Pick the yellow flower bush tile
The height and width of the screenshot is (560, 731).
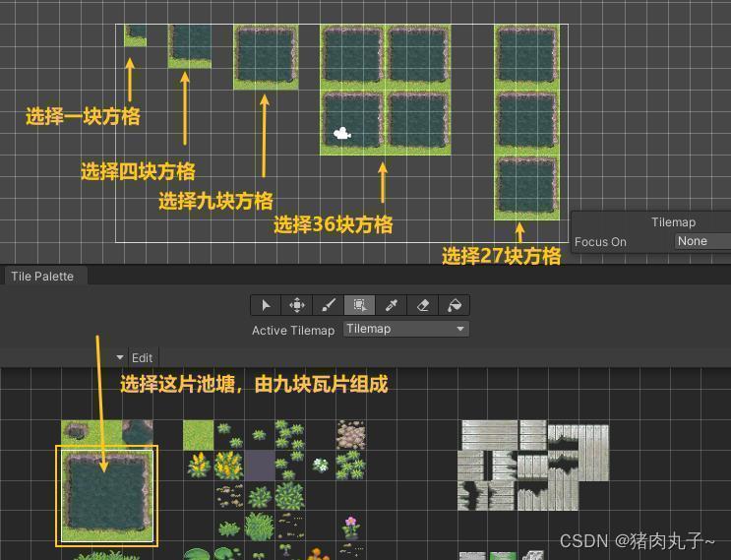pos(229,466)
